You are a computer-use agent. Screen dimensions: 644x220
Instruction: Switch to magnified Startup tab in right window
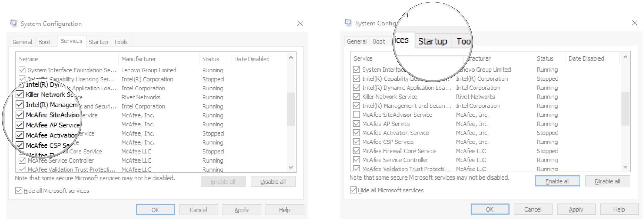[x=432, y=41]
